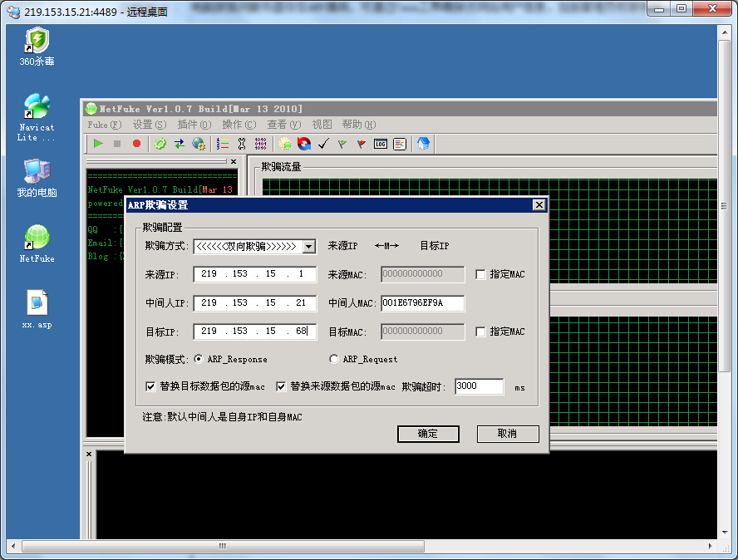
Task: Toggle 替换来源数据包的源mac checkbox
Action: (x=281, y=386)
